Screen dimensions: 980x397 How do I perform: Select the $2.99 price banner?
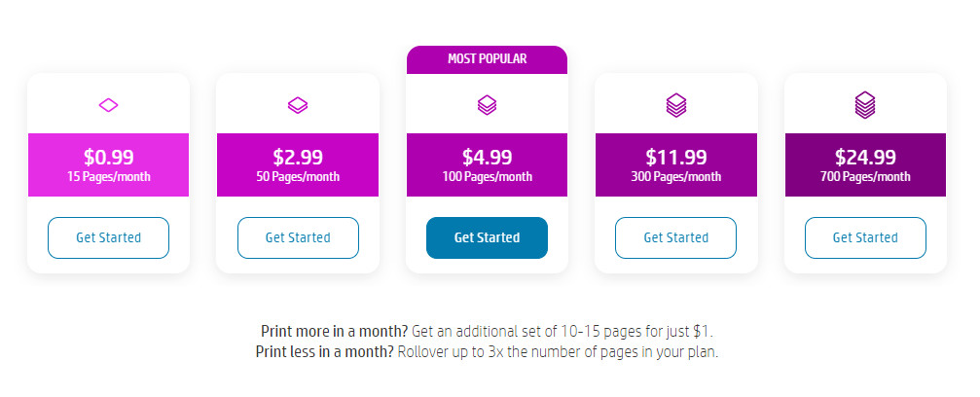pyautogui.click(x=298, y=165)
